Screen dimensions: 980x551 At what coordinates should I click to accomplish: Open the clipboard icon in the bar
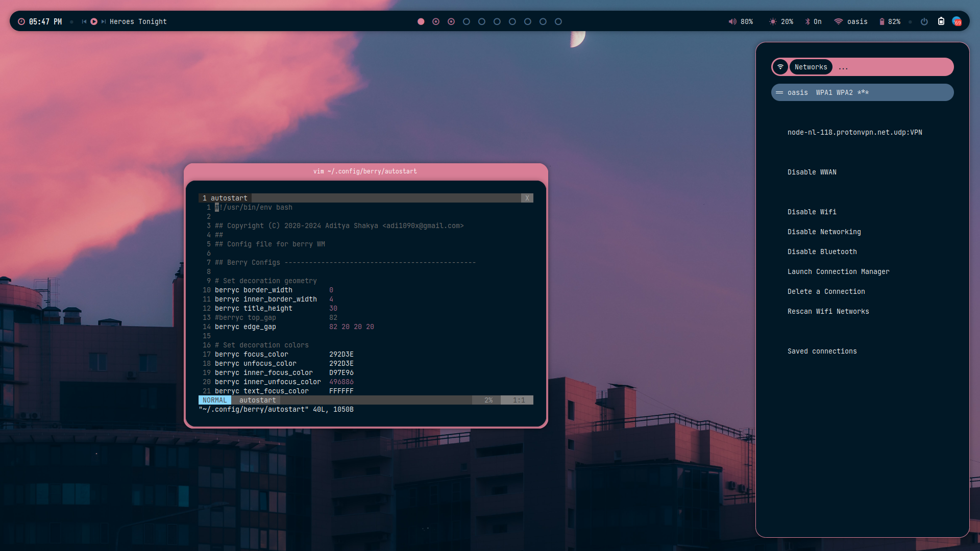point(941,21)
